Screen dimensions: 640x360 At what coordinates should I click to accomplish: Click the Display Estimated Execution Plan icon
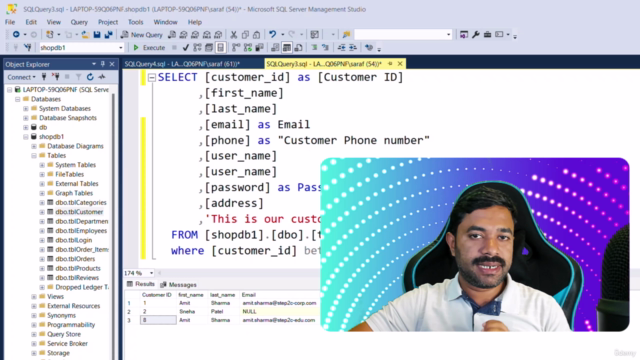click(x=197, y=48)
